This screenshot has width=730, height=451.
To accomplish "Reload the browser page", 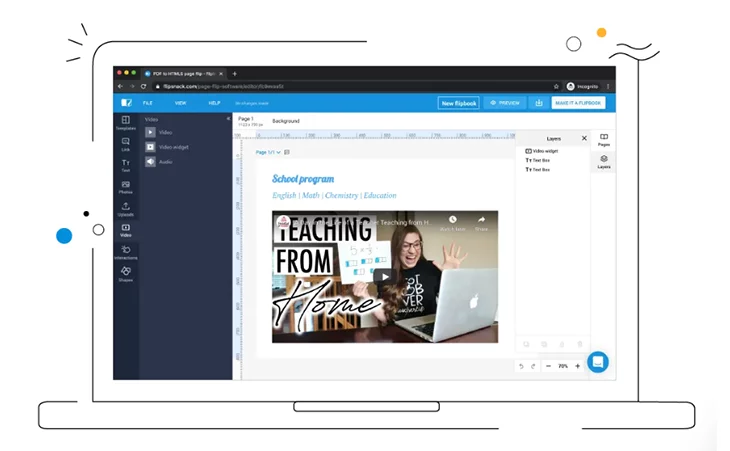I will [143, 87].
